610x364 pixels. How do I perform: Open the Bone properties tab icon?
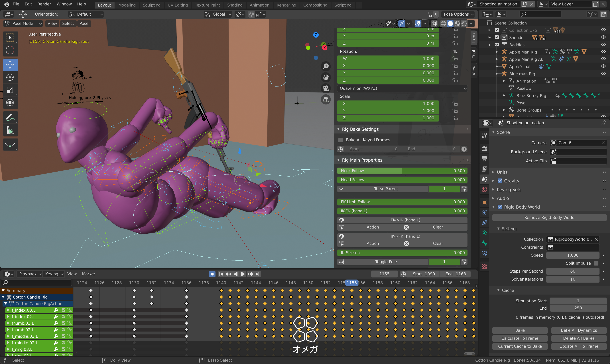point(484,243)
